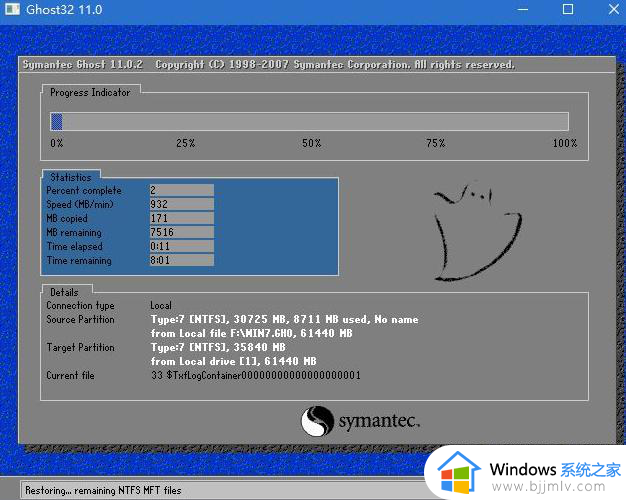The height and width of the screenshot is (500, 626).
Task: Click the 'Details' group label
Action: click(64, 292)
